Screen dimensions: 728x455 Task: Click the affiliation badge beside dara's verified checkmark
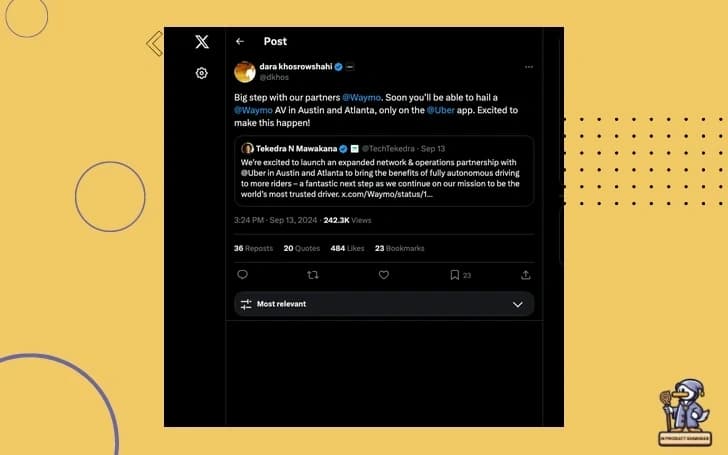tap(350, 66)
